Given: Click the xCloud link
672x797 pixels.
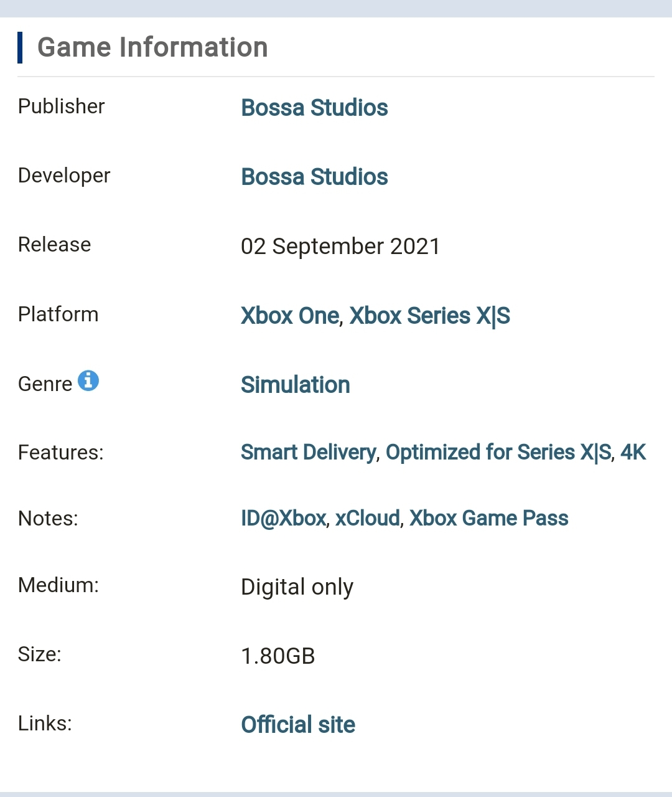Looking at the screenshot, I should click(x=367, y=518).
